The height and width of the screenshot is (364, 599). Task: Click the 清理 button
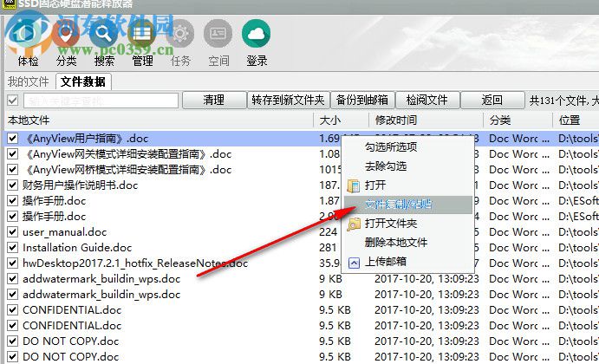(214, 100)
